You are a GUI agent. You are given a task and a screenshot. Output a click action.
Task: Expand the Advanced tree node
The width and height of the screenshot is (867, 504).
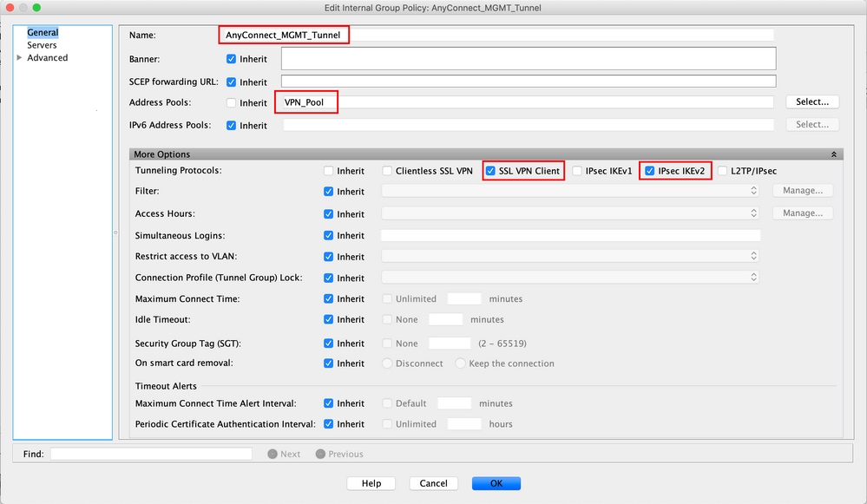(19, 57)
